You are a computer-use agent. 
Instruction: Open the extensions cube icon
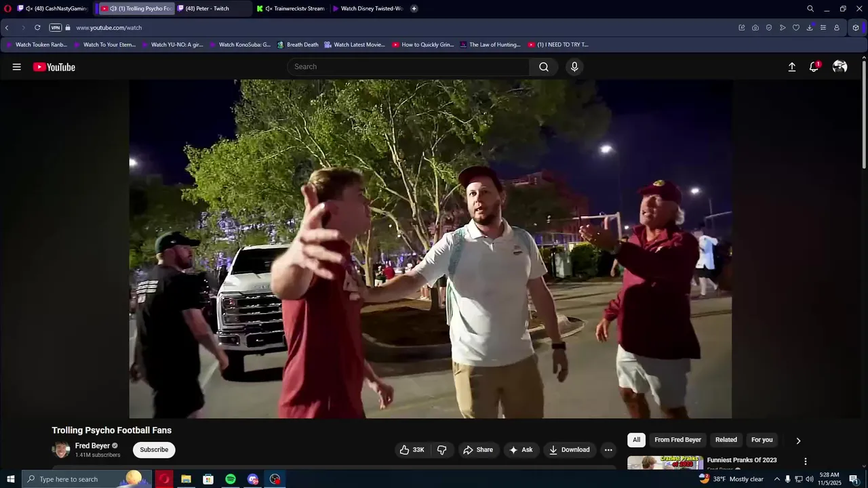856,28
